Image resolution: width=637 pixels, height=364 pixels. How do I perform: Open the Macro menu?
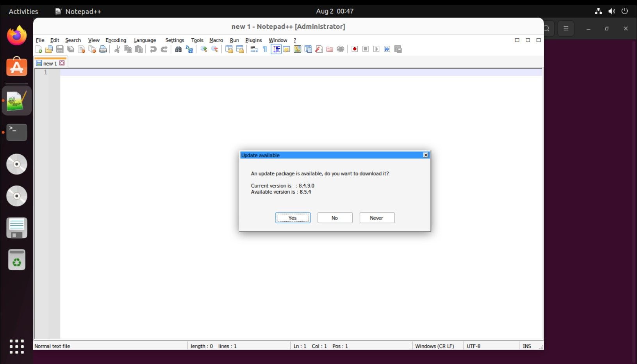click(x=216, y=40)
